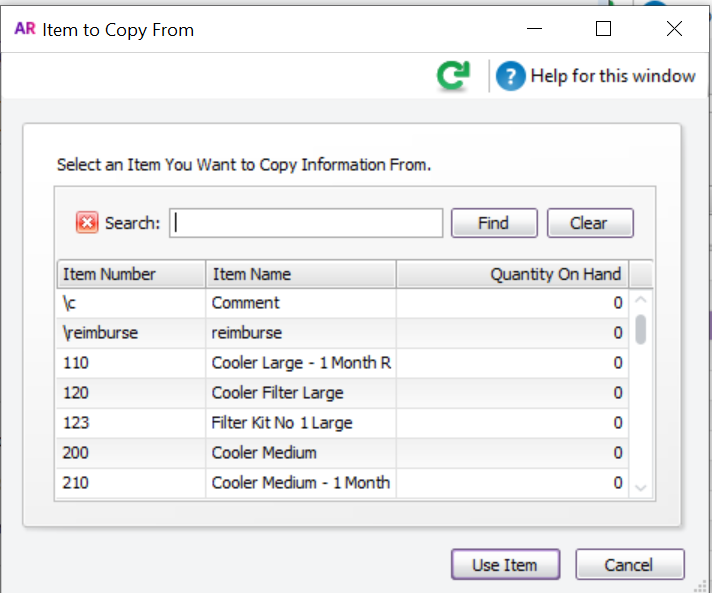This screenshot has width=712, height=593.
Task: Click inside the Search text field
Action: [306, 223]
